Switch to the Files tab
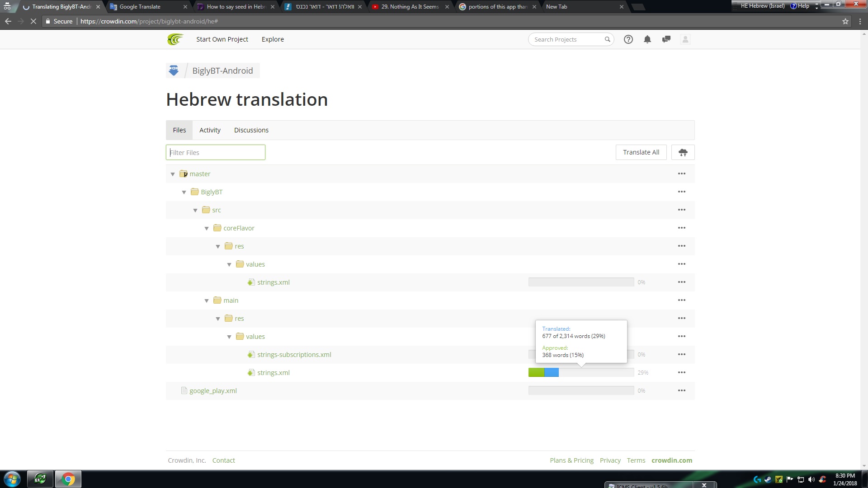 point(179,130)
